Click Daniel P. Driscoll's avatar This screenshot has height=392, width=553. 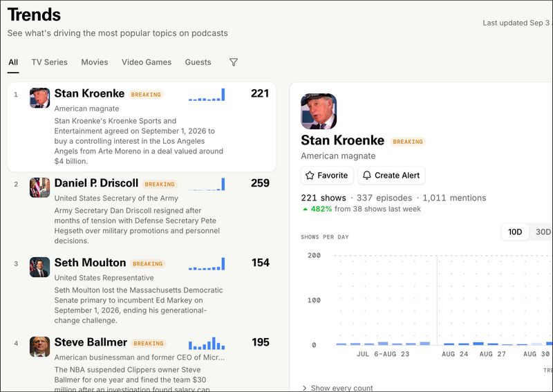point(39,187)
